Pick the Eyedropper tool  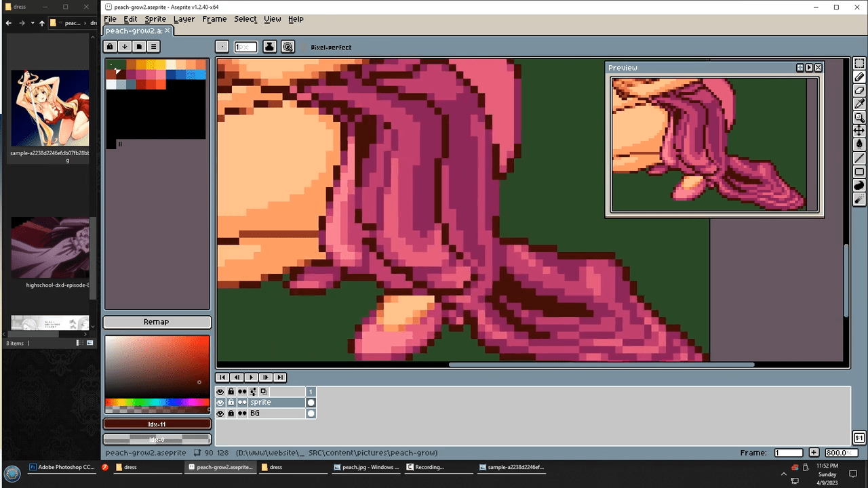coord(859,104)
